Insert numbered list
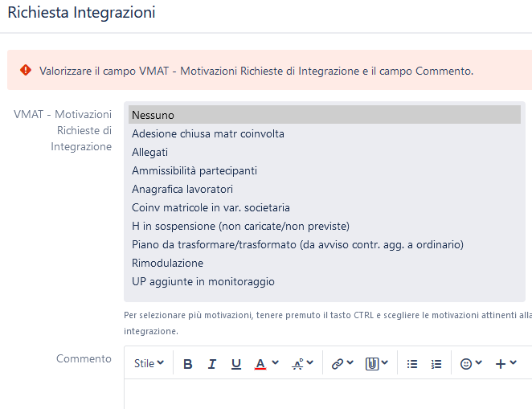Image resolution: width=532 pixels, height=409 pixels. click(x=436, y=364)
